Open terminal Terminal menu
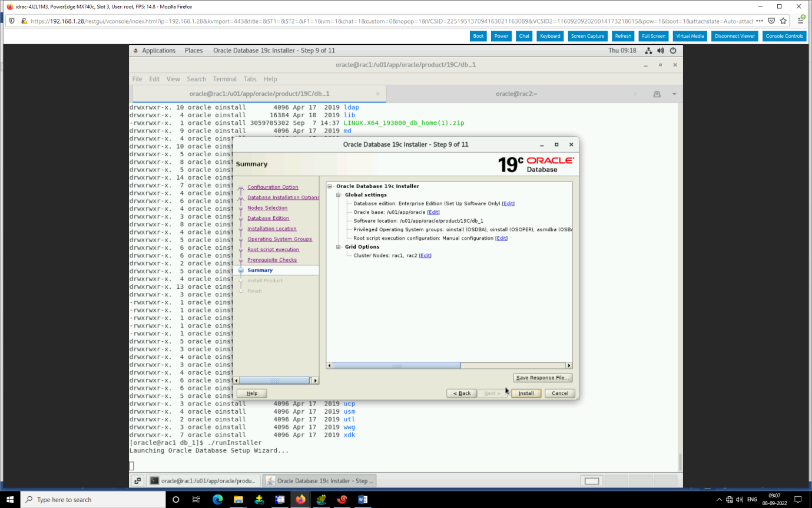This screenshot has height=508, width=812. click(x=225, y=79)
